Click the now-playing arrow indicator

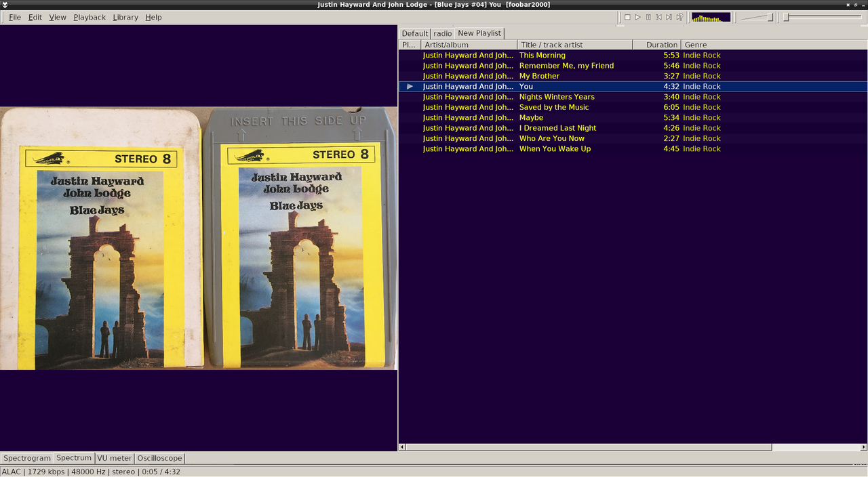point(410,86)
